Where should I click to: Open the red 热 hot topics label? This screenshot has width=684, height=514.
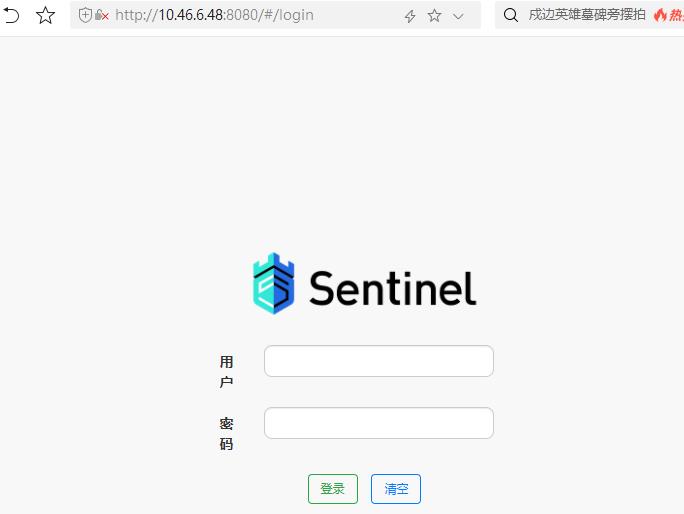(677, 15)
